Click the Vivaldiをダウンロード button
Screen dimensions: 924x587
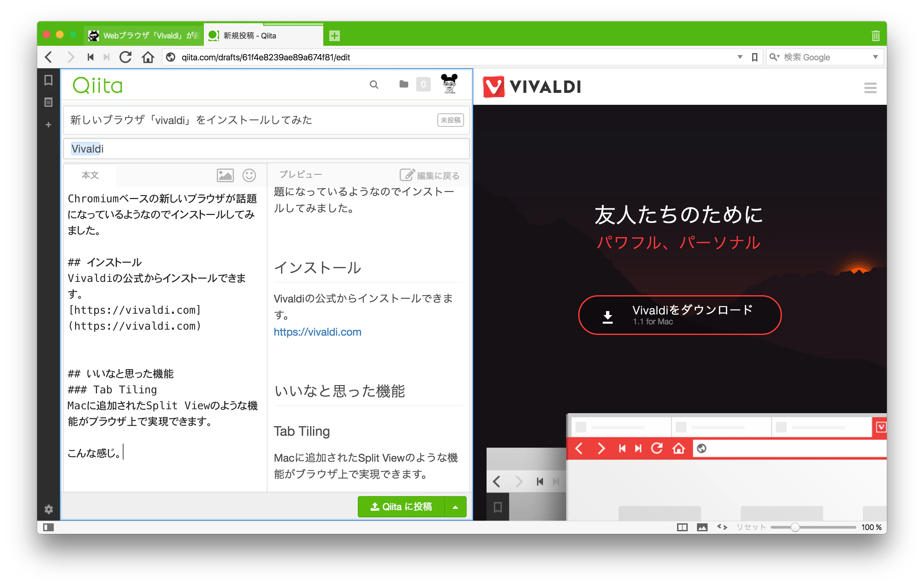pos(680,315)
